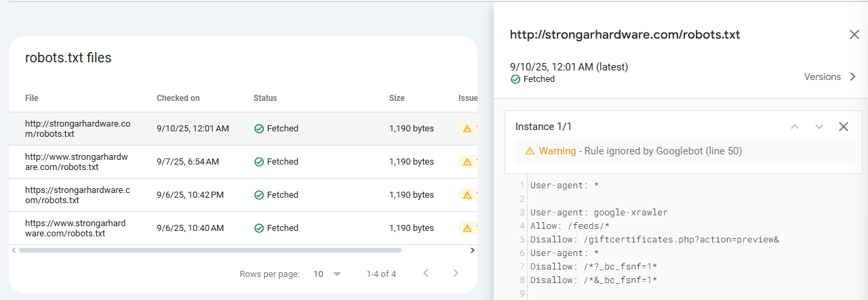The width and height of the screenshot is (868, 300).
Task: Dismiss the Instance 1/1 warning box
Action: pos(843,127)
